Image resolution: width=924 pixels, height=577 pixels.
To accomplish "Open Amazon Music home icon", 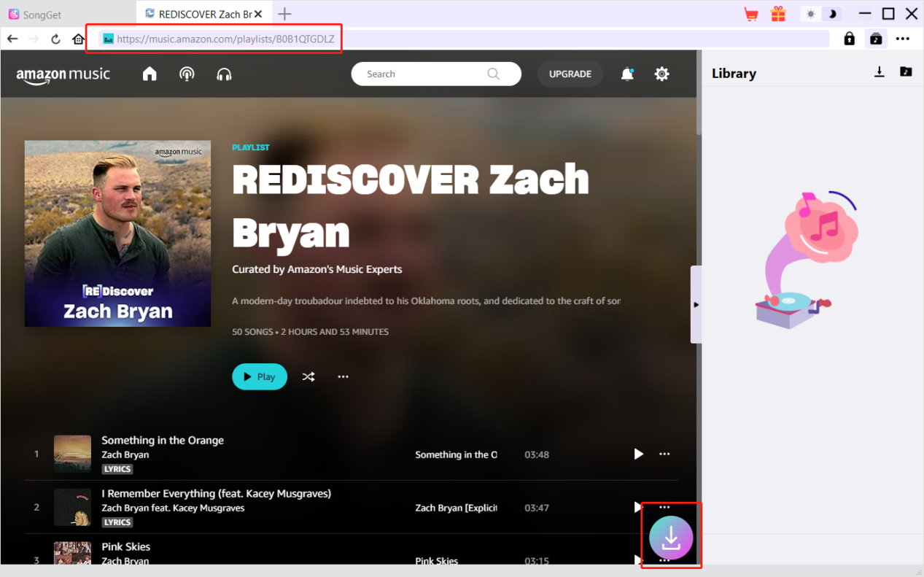I will (x=150, y=74).
